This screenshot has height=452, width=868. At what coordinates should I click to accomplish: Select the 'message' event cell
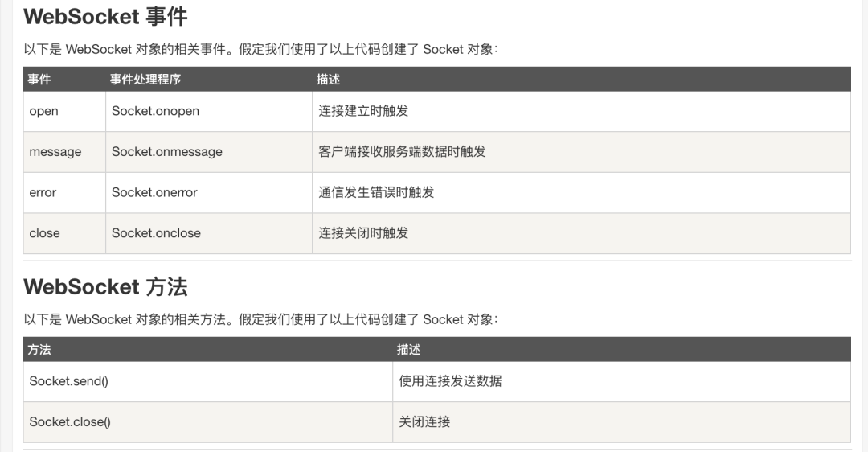pos(64,152)
